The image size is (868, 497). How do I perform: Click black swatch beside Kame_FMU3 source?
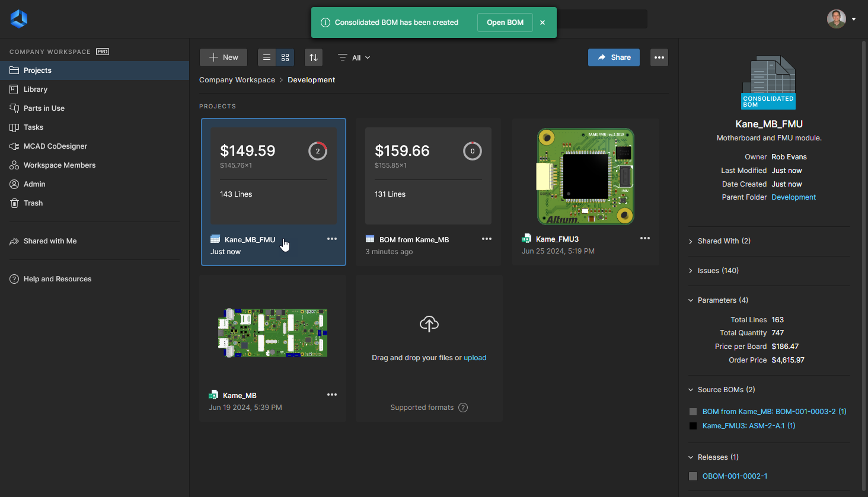point(693,426)
